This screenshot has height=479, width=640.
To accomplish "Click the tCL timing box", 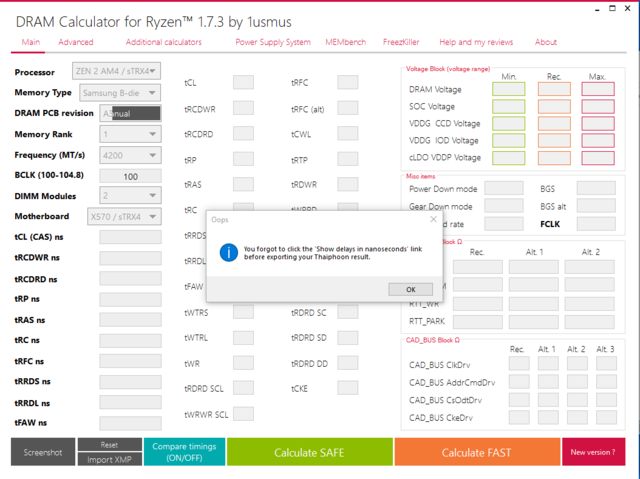I will pyautogui.click(x=243, y=82).
